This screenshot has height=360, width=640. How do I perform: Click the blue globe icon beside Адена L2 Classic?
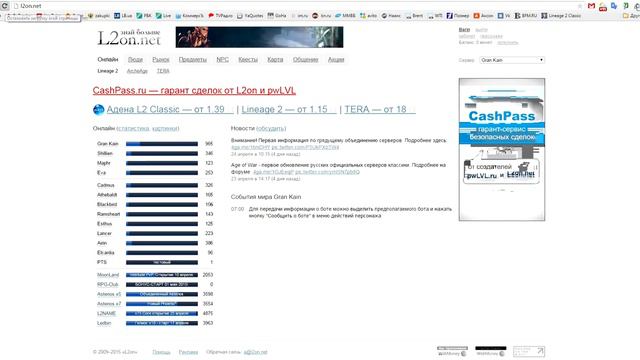pyautogui.click(x=98, y=109)
